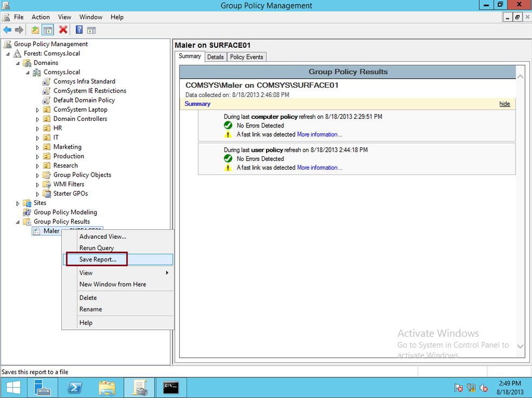Open Server Manager from the taskbar
This screenshot has width=532, height=398.
(43, 387)
